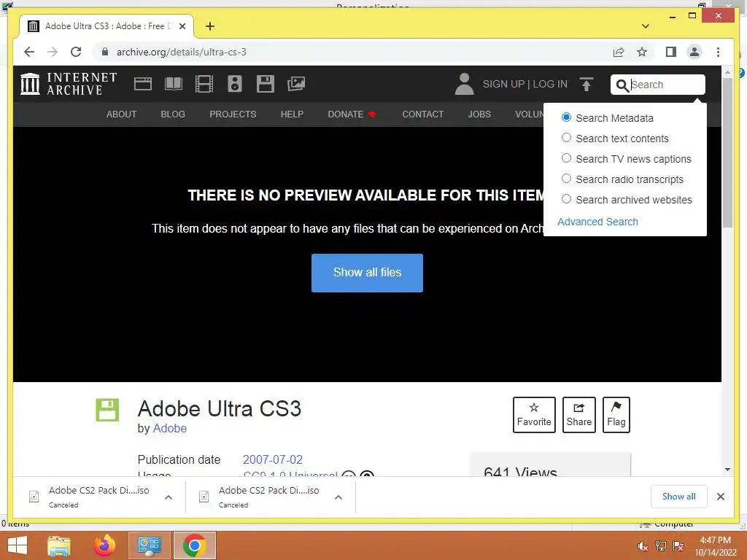Open the Software floppy disk icon
The width and height of the screenshot is (747, 560).
[x=266, y=84]
